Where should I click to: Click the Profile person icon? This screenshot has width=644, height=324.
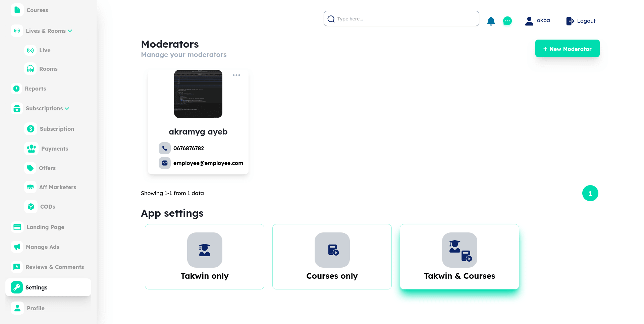(17, 308)
